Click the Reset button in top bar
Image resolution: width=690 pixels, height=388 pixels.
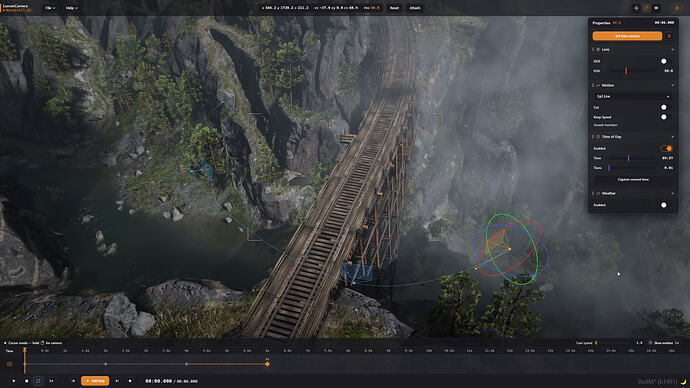[394, 8]
